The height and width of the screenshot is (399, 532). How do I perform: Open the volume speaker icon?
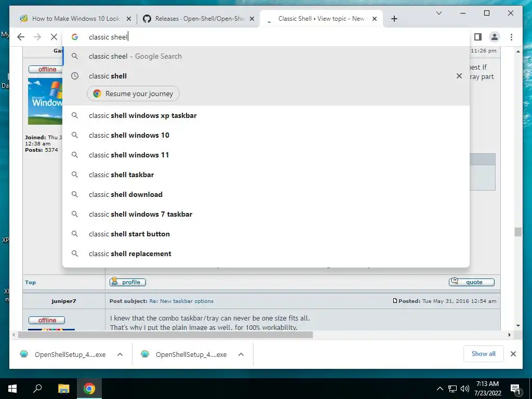pos(465,389)
